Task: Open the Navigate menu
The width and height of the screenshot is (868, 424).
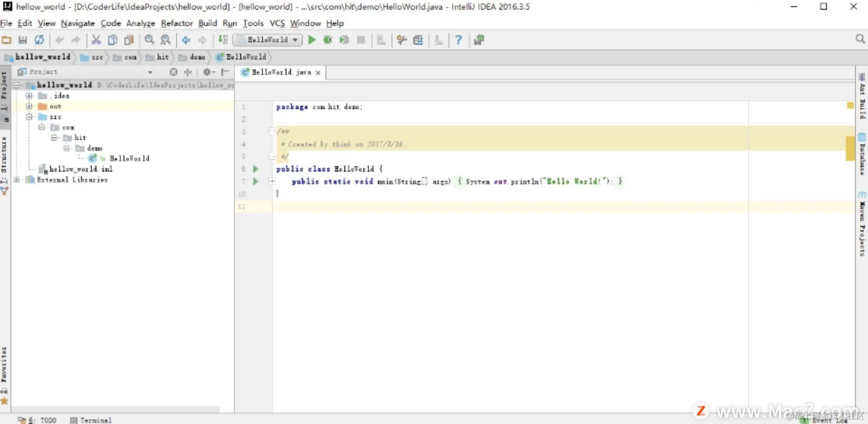Action: [78, 23]
